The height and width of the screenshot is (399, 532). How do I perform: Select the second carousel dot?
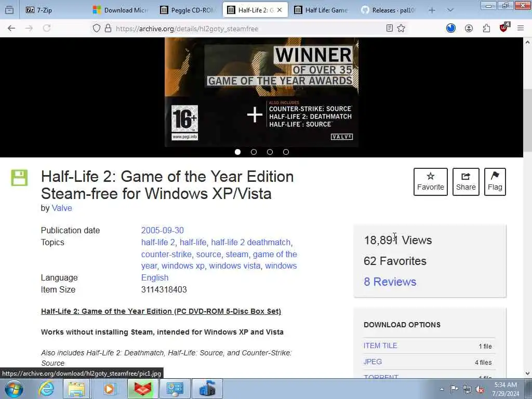(x=254, y=152)
